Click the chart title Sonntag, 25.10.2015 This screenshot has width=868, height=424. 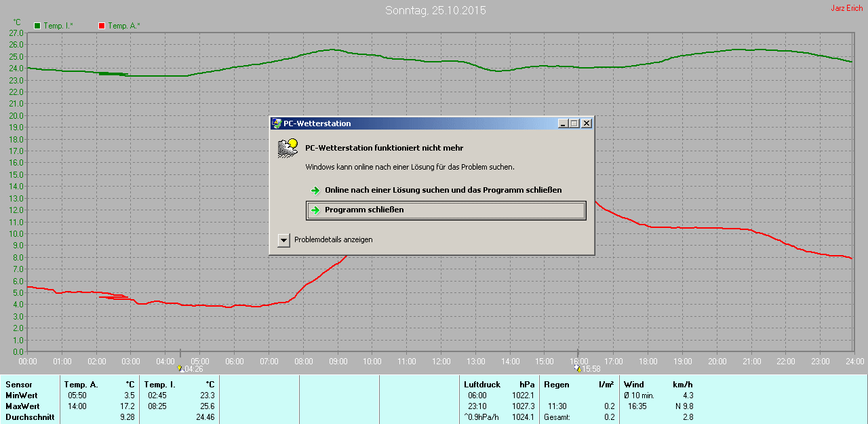coord(435,10)
